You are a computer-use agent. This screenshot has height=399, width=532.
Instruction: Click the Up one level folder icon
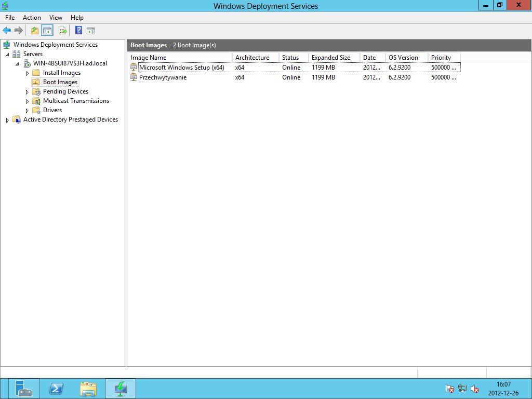[x=35, y=31]
